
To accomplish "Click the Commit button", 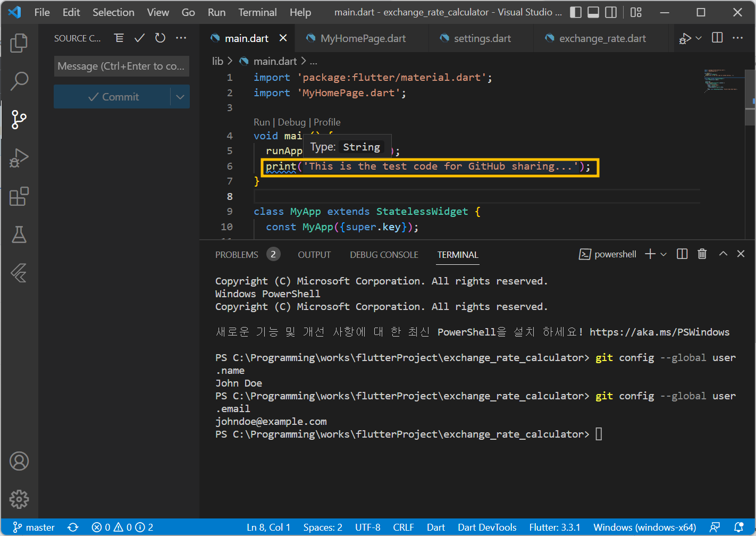I will point(112,97).
